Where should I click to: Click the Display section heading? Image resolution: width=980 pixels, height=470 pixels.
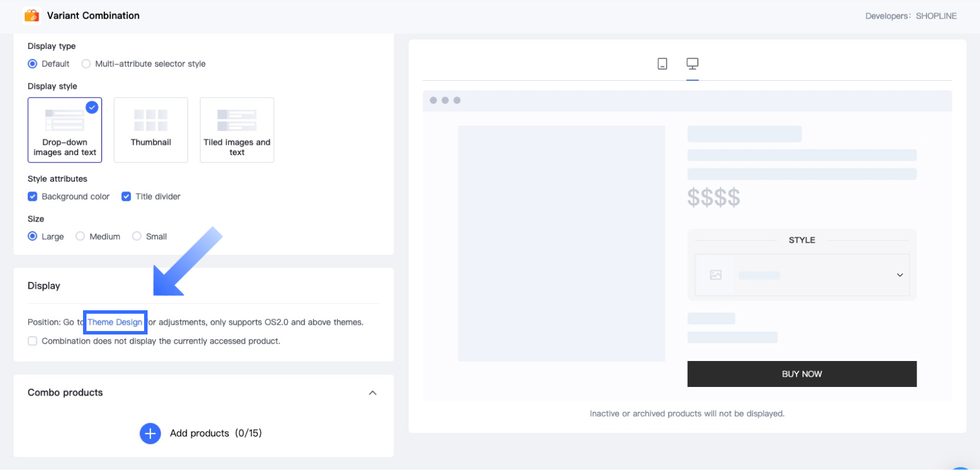tap(44, 286)
